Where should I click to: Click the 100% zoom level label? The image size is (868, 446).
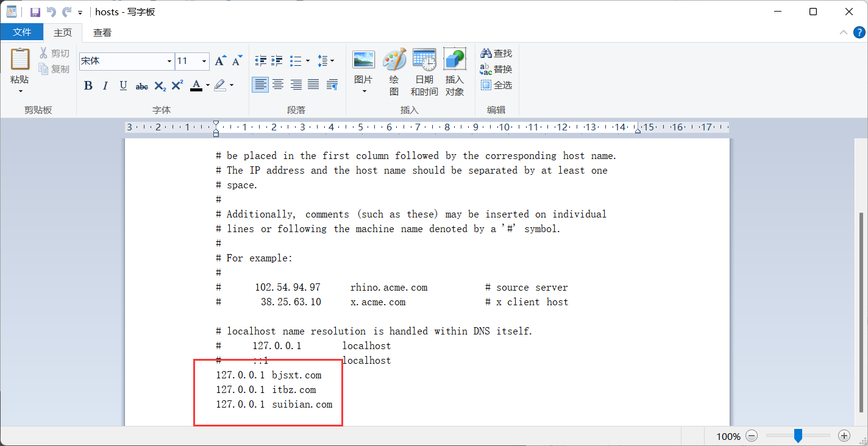pos(728,436)
